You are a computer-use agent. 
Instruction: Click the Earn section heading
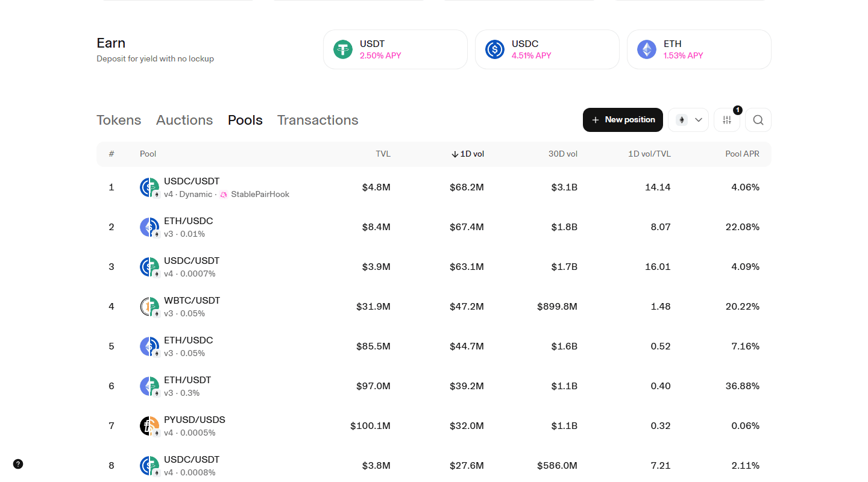tap(111, 43)
